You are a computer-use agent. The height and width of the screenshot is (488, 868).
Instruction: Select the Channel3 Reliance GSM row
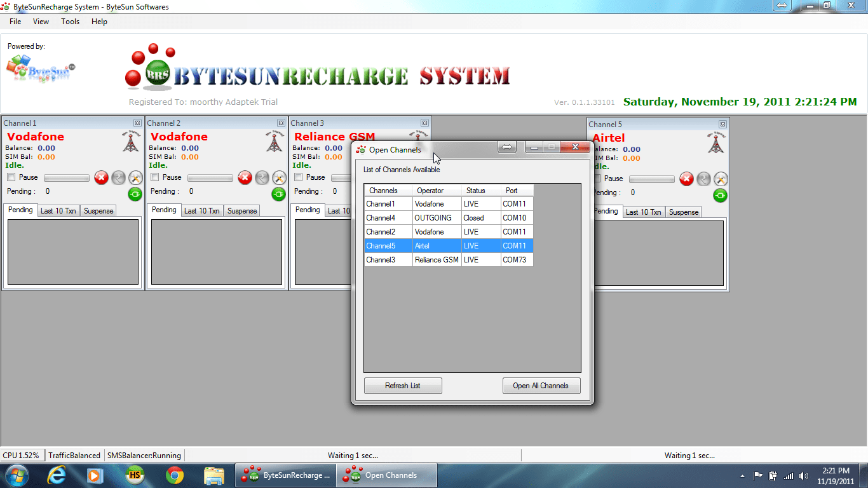449,260
